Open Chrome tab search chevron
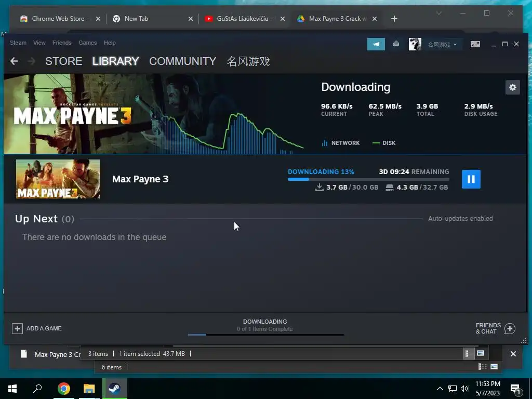The height and width of the screenshot is (399, 532). click(438, 13)
